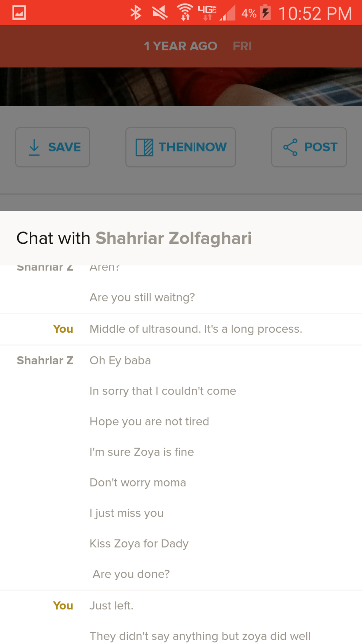362x644 pixels.
Task: Tap the "Kiss Zoya for Dady" message
Action: point(139,544)
